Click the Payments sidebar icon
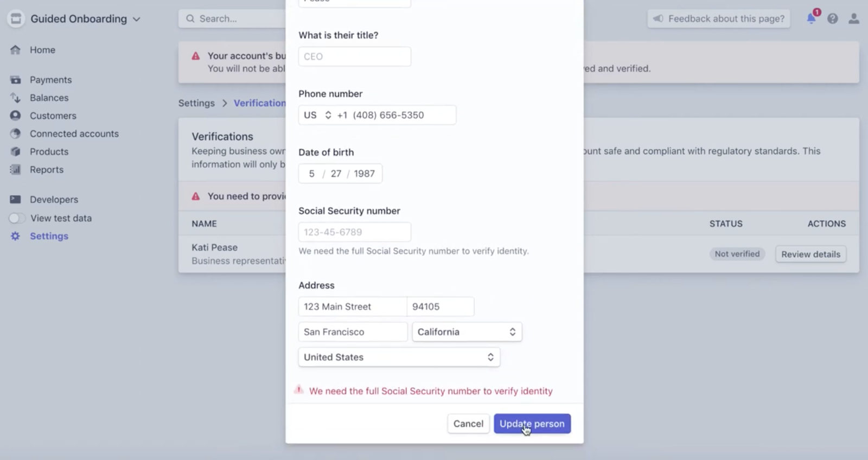Screen dimensions: 868x460 (x=15, y=80)
